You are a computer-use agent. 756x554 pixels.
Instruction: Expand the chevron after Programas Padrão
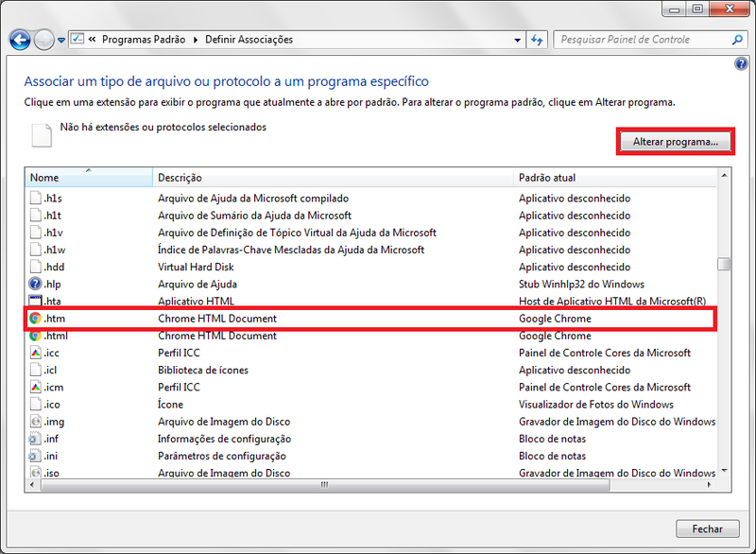click(197, 40)
